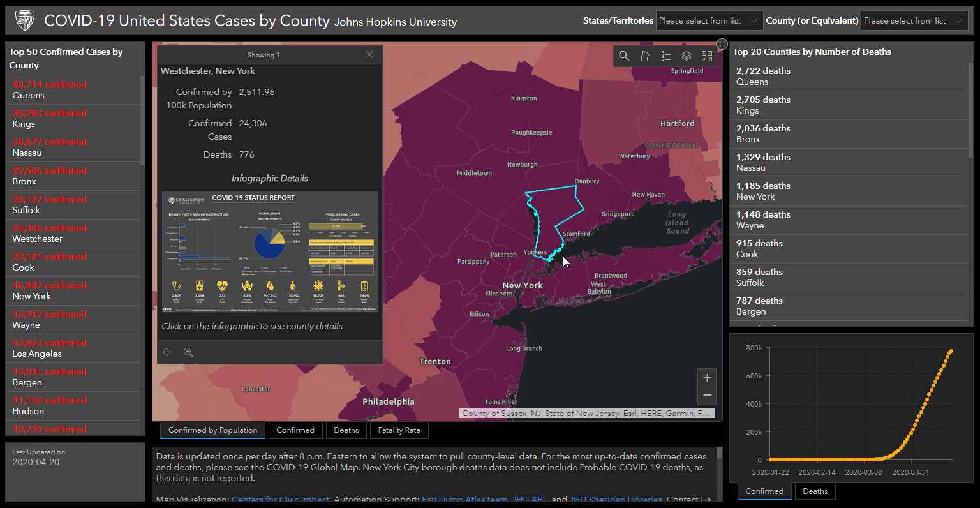Close the Westchester popup

pos(369,55)
